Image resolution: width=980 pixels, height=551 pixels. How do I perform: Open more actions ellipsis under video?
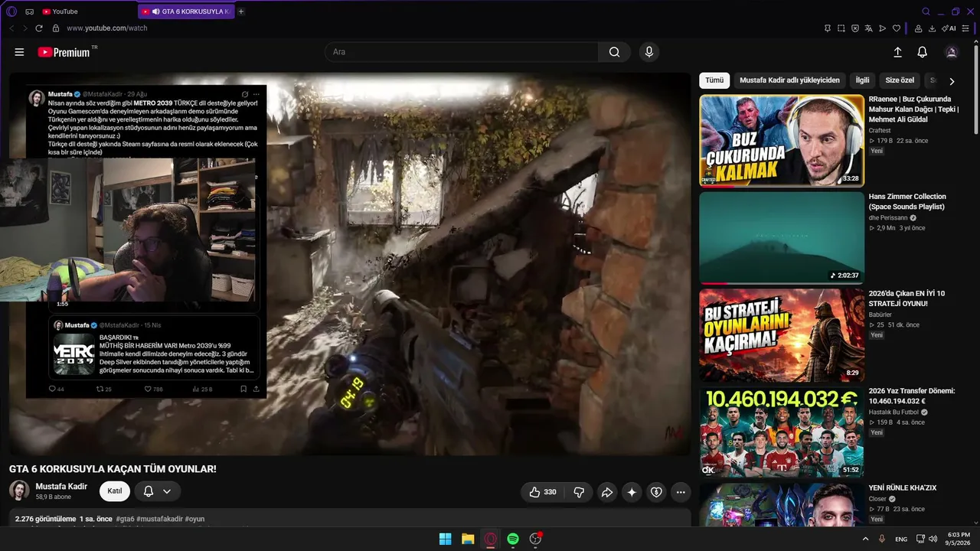[x=681, y=492]
